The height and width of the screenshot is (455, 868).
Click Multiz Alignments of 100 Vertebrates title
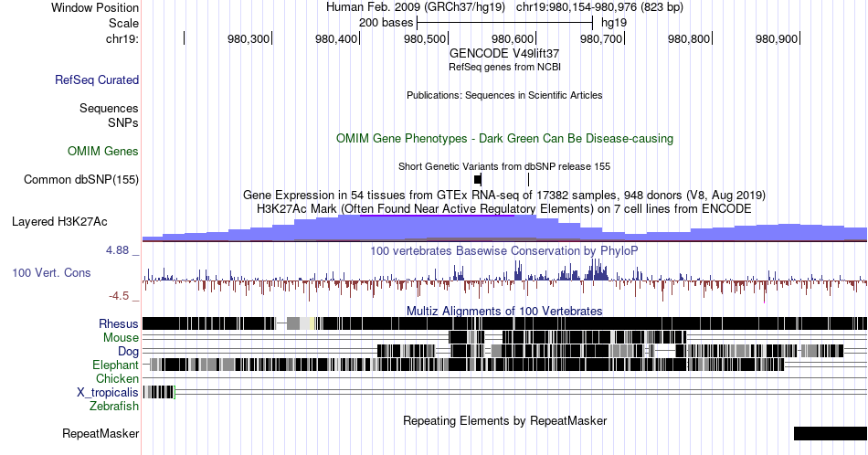[x=504, y=311]
